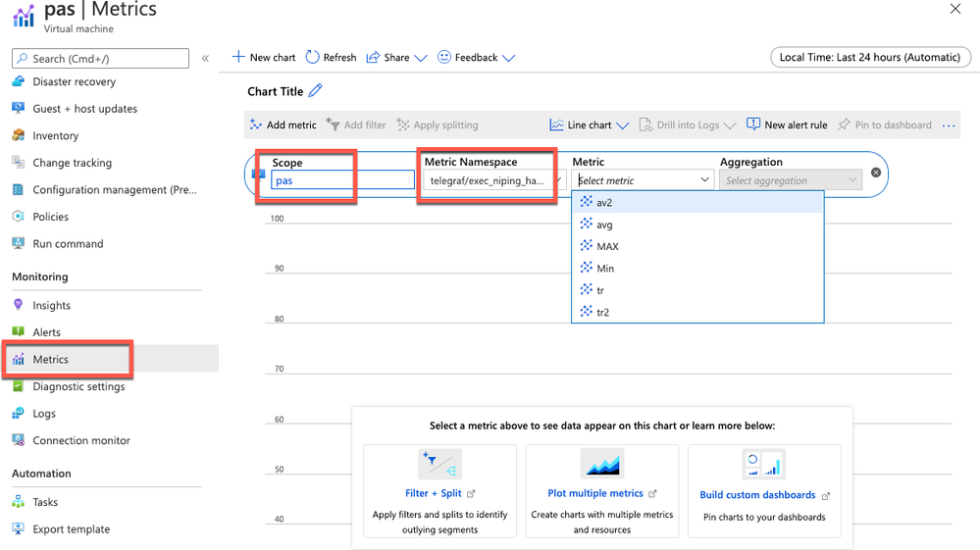The width and height of the screenshot is (980, 550).
Task: Click the Change tracking icon
Action: pyautogui.click(x=19, y=163)
